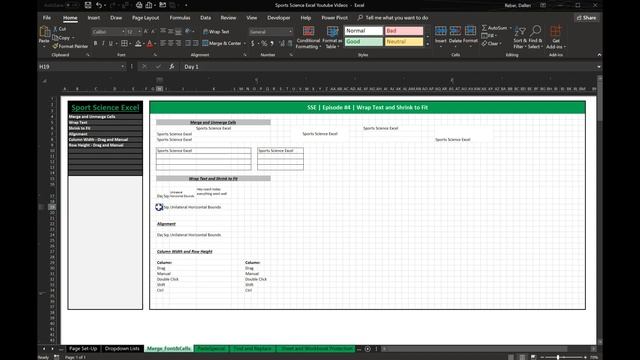Open Sort & Filter

point(520,37)
